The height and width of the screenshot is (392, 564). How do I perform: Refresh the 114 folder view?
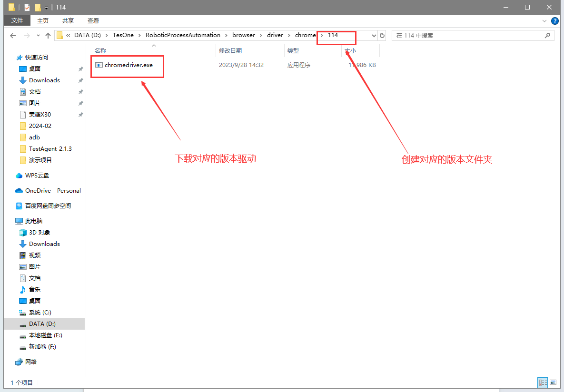382,36
